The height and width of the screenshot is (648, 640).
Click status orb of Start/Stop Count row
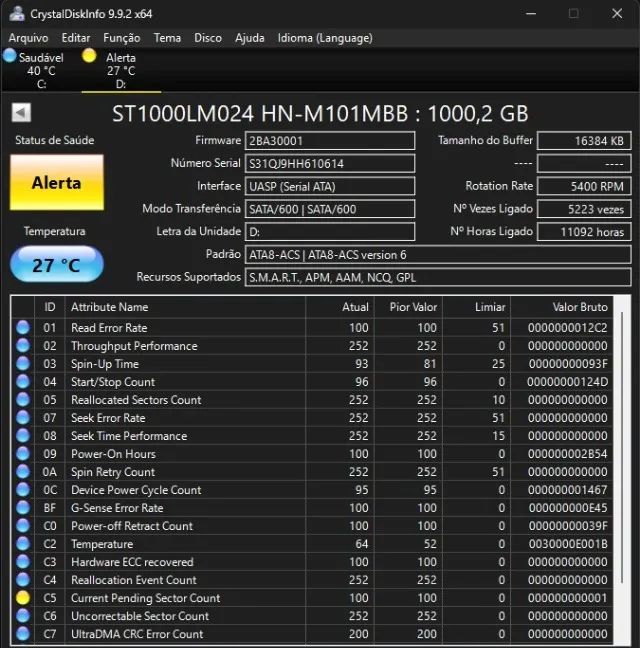point(23,381)
